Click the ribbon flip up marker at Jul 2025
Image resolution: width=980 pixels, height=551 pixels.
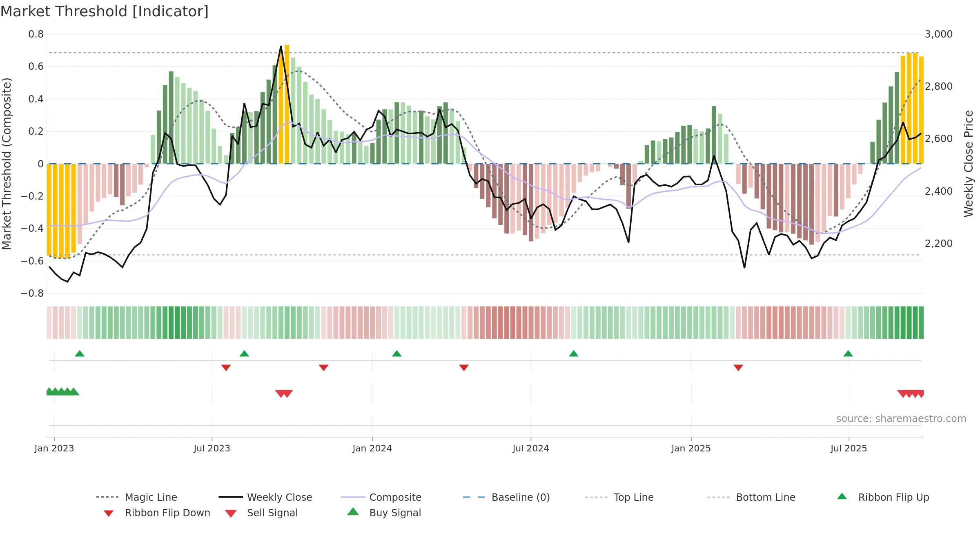848,353
